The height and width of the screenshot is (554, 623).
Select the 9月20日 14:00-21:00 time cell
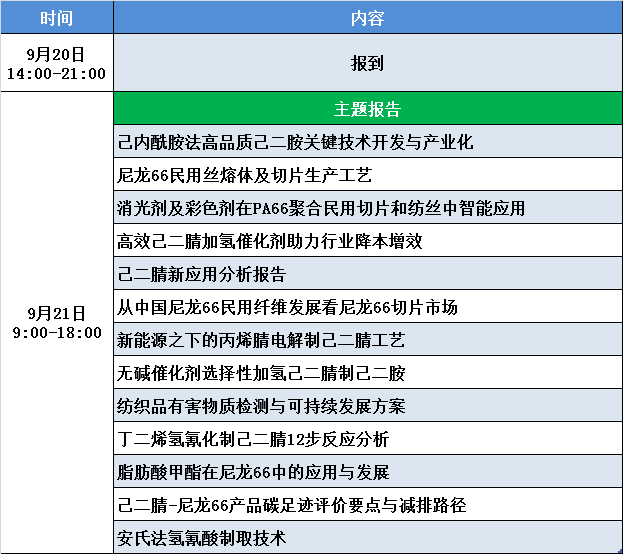click(56, 63)
